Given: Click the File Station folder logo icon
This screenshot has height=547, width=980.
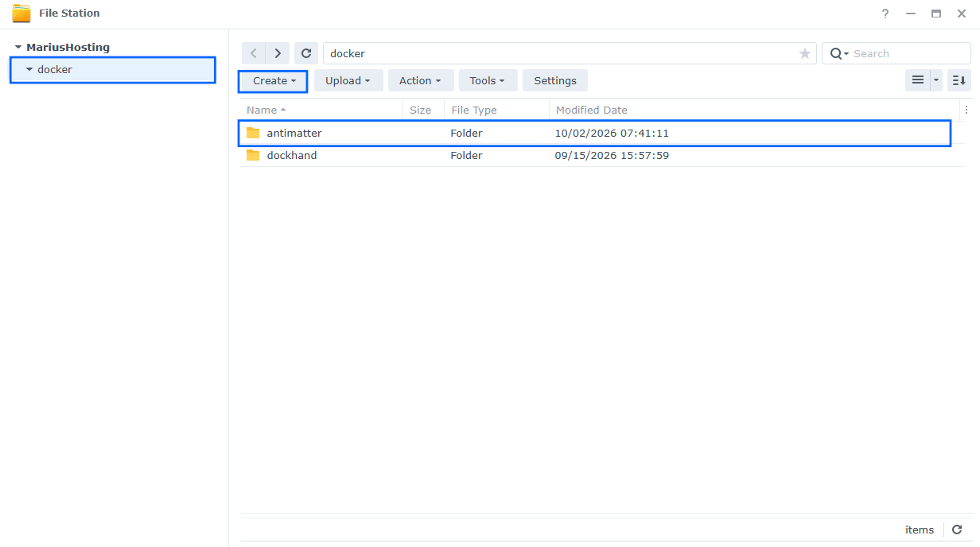Looking at the screenshot, I should 21,14.
